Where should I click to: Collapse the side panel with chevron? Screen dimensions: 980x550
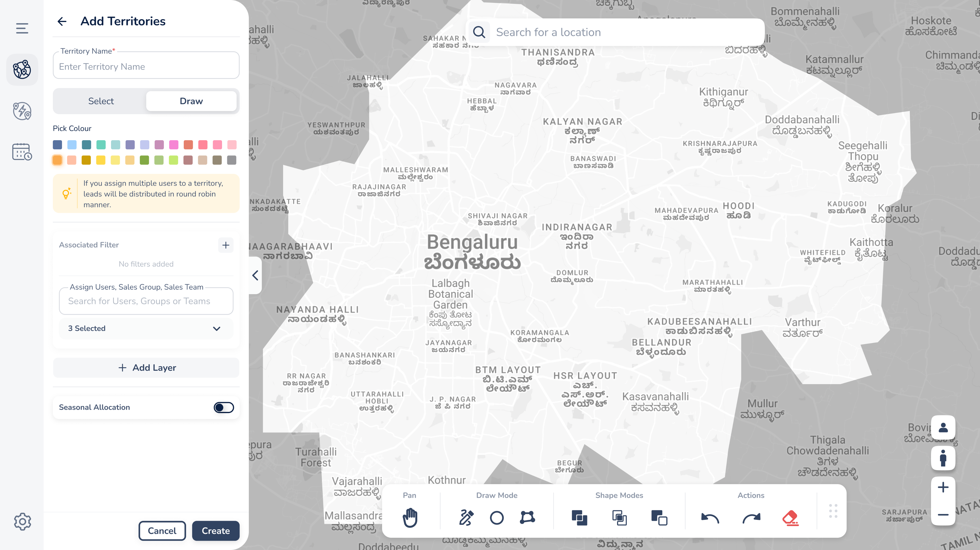255,275
